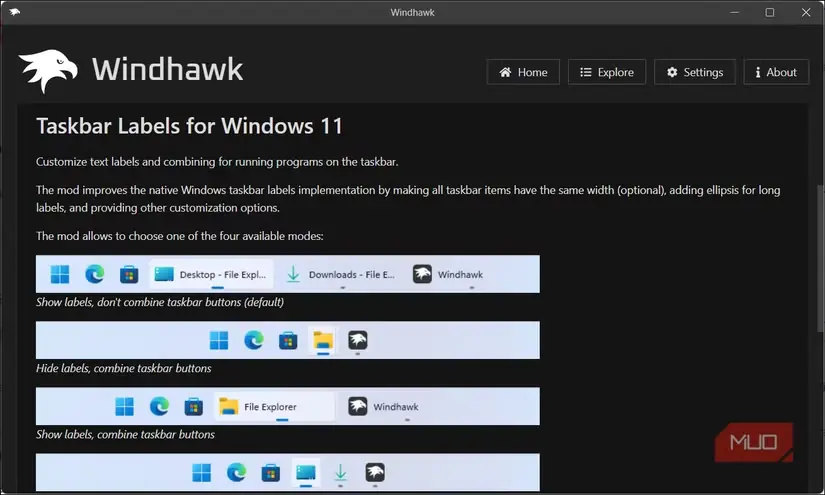Screen dimensions: 825x495
Task: Click 'Hide labels, combine taskbar buttons' caption
Action: click(124, 368)
